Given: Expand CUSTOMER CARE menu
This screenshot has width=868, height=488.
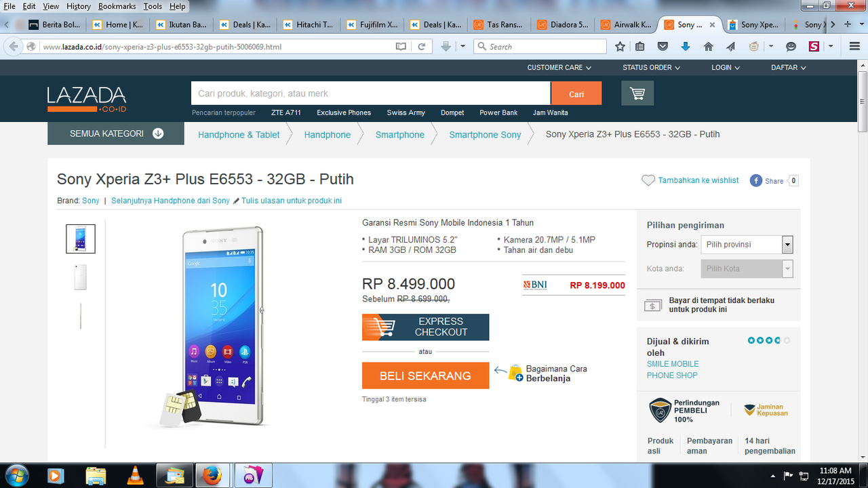Looking at the screenshot, I should [x=559, y=68].
